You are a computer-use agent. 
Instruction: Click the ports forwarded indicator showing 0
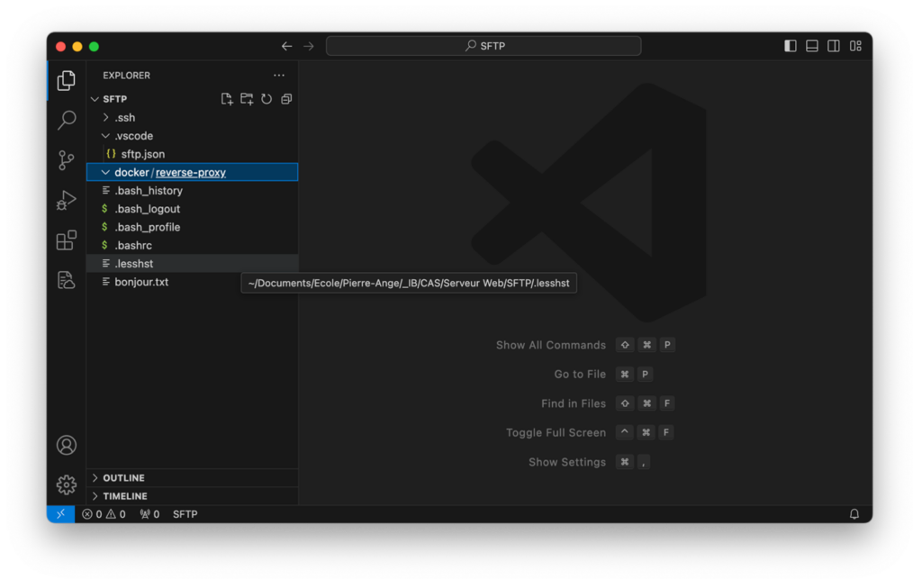point(149,514)
